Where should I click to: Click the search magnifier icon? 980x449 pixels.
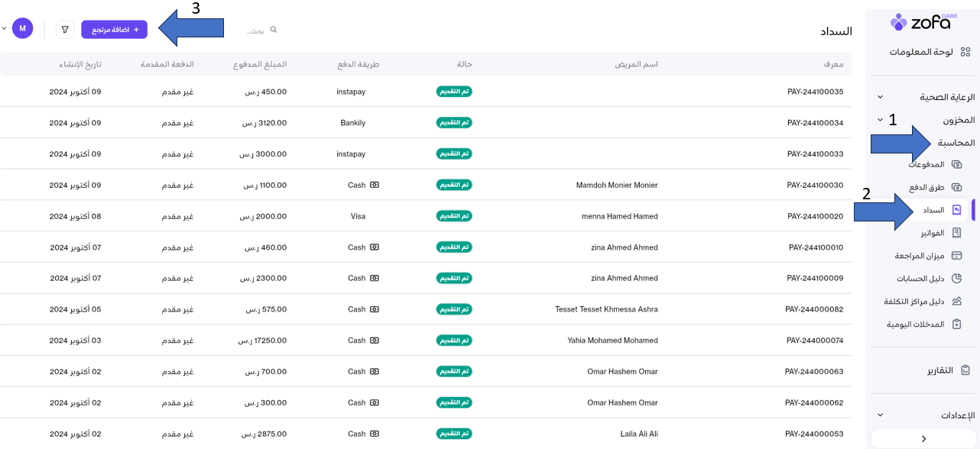pyautogui.click(x=274, y=30)
